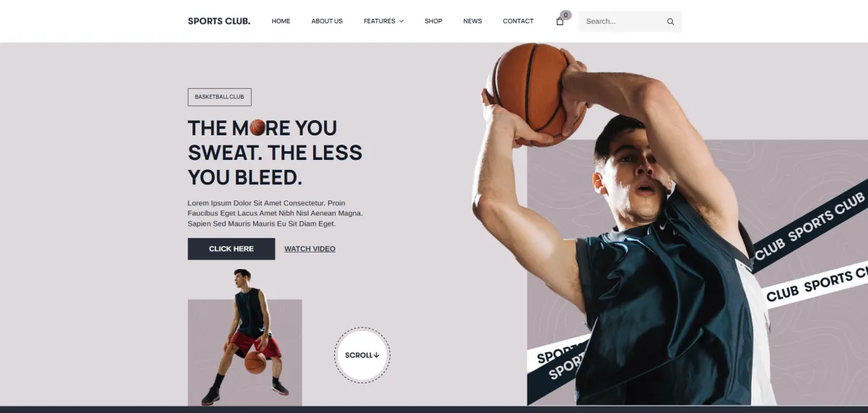Screen dimensions: 868x413
Task: Focus the Search input field
Action: [x=624, y=22]
